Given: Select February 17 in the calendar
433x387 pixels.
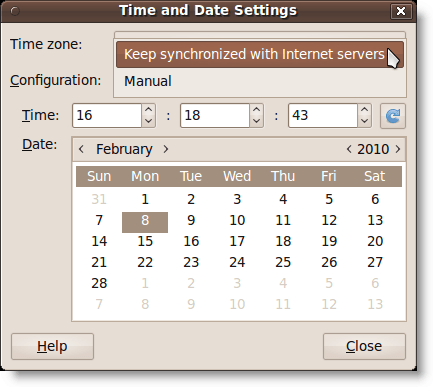Looking at the screenshot, I should tap(237, 241).
